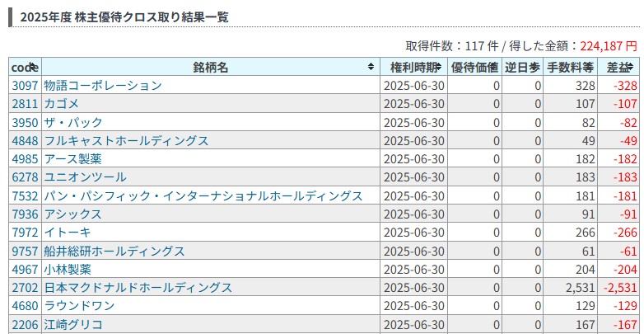Open カゴメ stock link
This screenshot has width=644, height=334.
[x=61, y=104]
